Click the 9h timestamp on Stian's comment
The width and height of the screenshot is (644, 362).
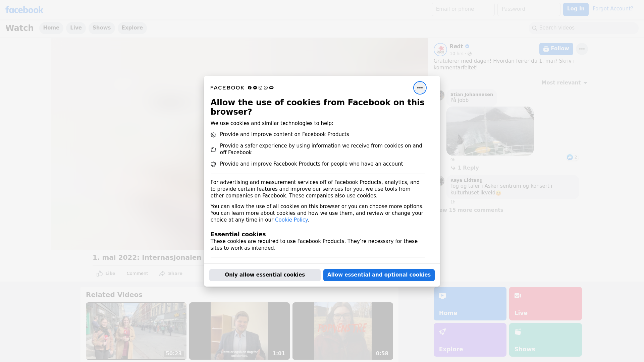tap(453, 160)
